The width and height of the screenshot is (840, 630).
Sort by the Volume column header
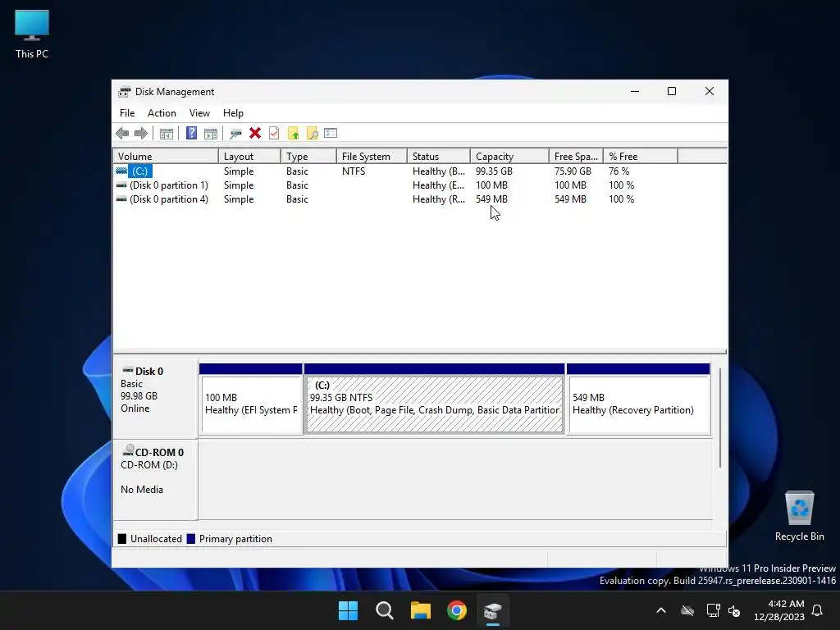(x=166, y=157)
